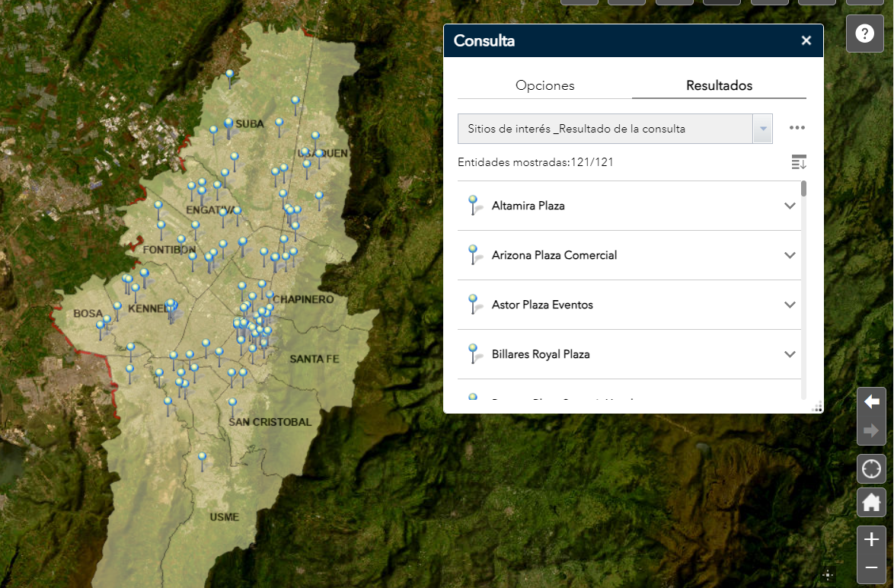Click the previous extent arrow button
Screen dimensions: 894x588
click(x=871, y=401)
